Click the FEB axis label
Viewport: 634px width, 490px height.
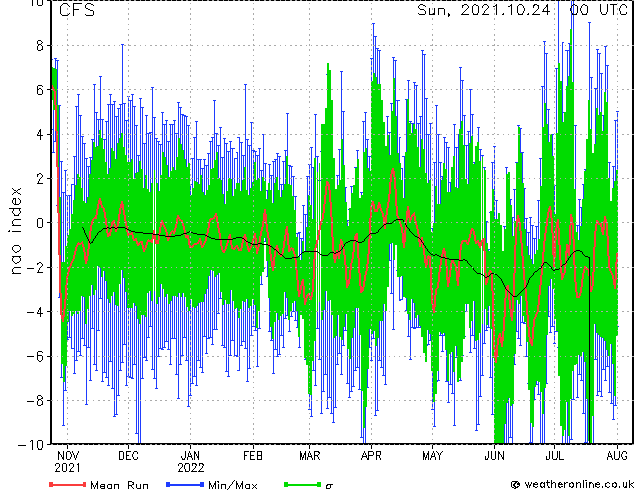[253, 456]
